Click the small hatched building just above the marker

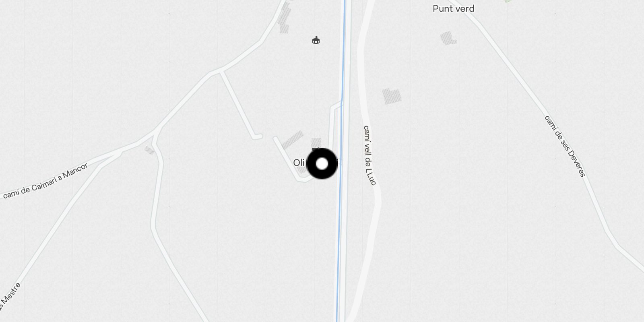point(316,142)
